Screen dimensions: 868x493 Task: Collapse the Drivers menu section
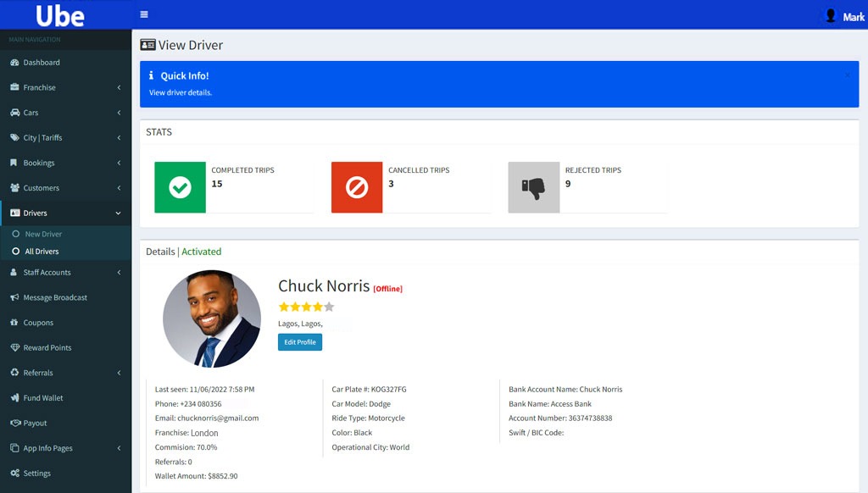tap(118, 213)
